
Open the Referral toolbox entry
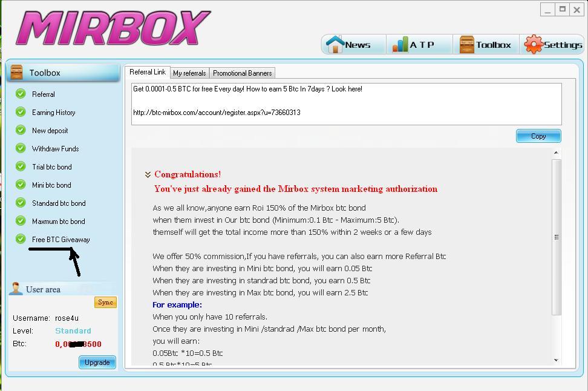tap(44, 94)
